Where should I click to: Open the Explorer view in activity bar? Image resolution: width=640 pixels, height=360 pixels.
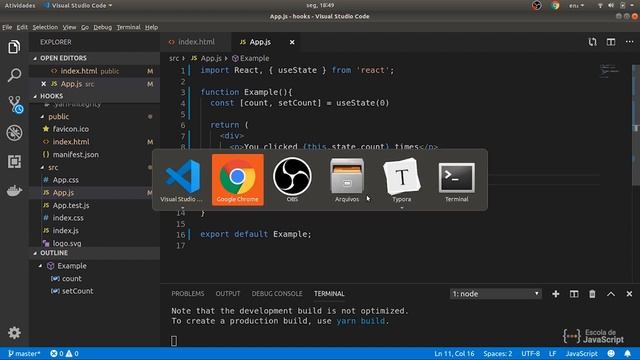pos(14,47)
